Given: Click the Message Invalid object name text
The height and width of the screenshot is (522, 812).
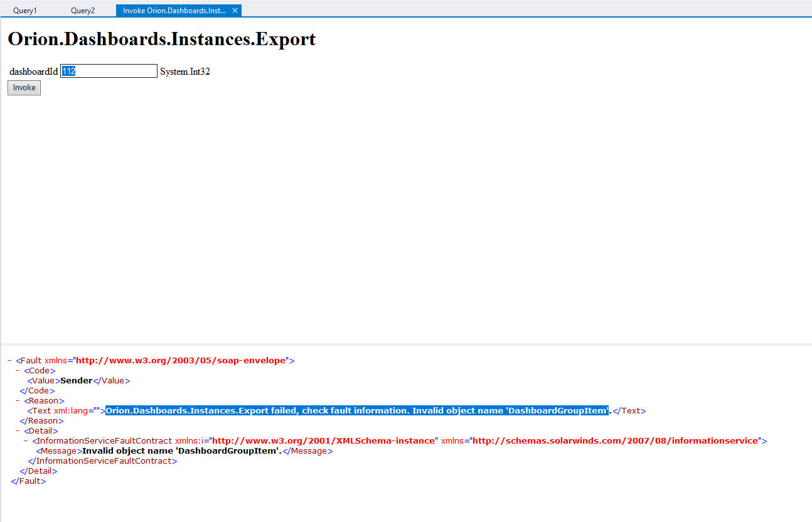Looking at the screenshot, I should click(x=182, y=451).
